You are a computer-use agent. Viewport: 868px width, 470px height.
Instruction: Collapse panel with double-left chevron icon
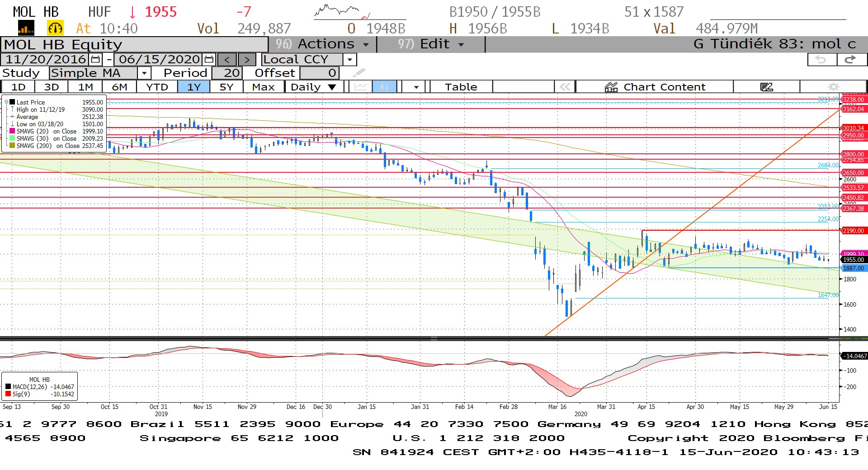565,87
